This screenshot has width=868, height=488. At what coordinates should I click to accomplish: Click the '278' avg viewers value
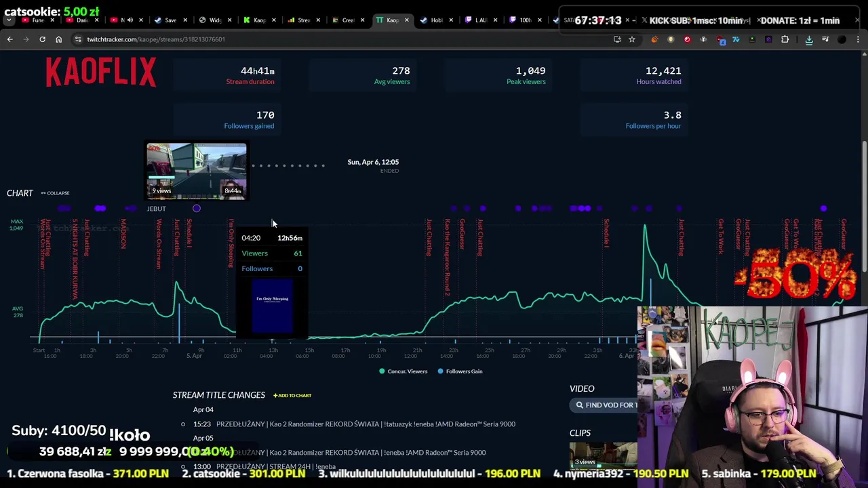pyautogui.click(x=401, y=70)
